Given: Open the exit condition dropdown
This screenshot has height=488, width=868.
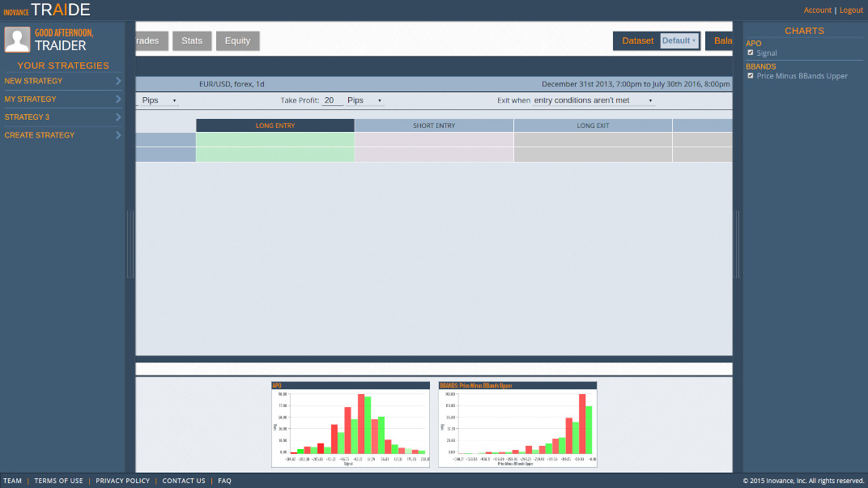Looking at the screenshot, I should click(x=591, y=100).
